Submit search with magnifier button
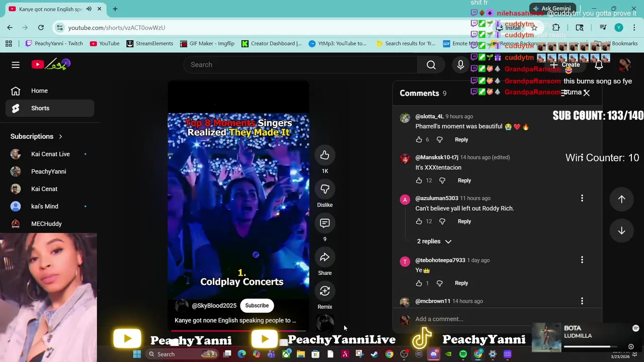 pos(431,64)
